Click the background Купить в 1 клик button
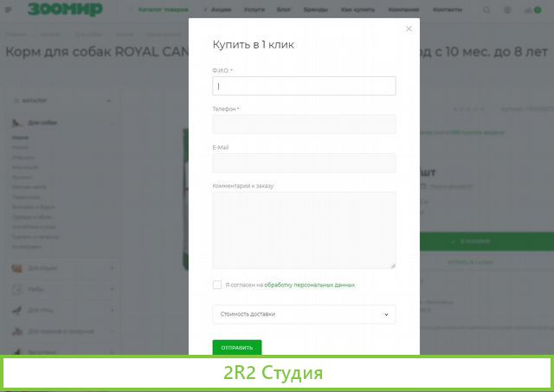 (470, 262)
